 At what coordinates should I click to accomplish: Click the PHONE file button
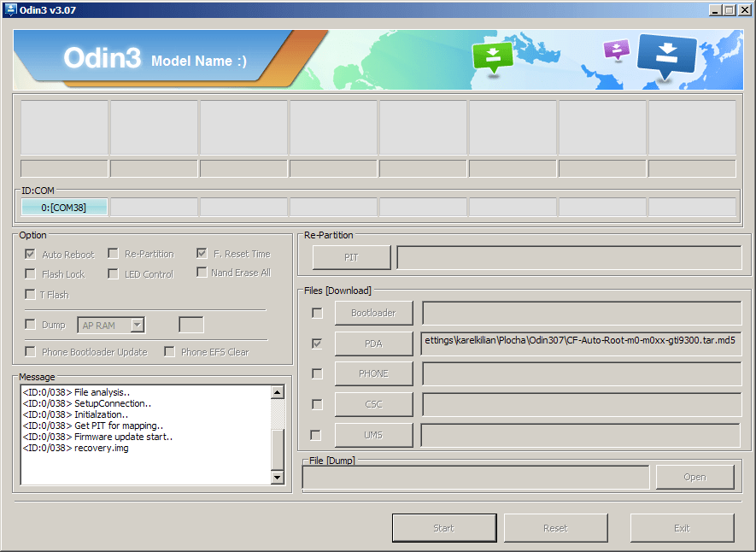[373, 373]
